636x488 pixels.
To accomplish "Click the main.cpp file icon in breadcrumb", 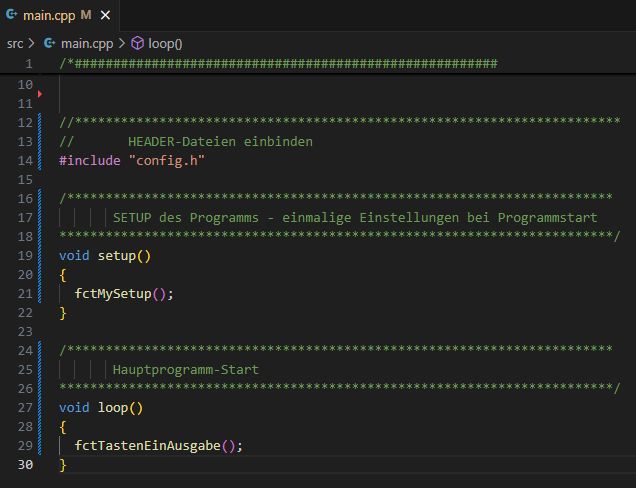I will click(49, 43).
